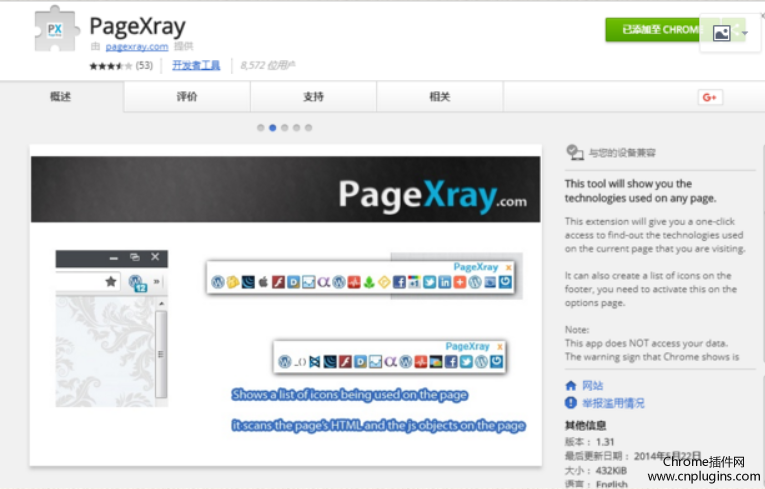Click the PageXray puzzle-piece extension logo

56,29
